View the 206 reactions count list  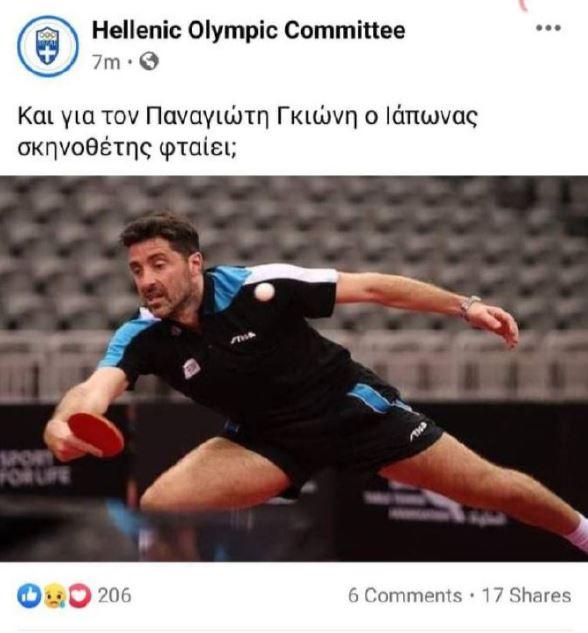point(115,596)
